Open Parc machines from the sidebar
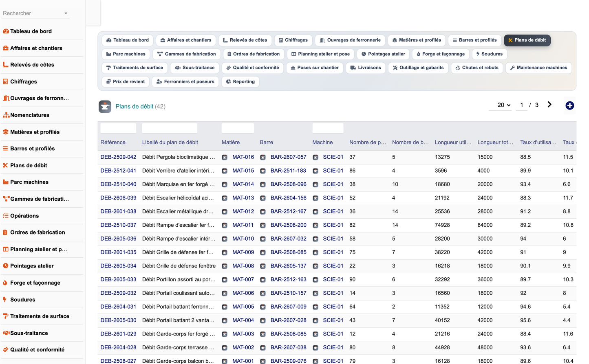The image size is (589, 364). point(29,182)
